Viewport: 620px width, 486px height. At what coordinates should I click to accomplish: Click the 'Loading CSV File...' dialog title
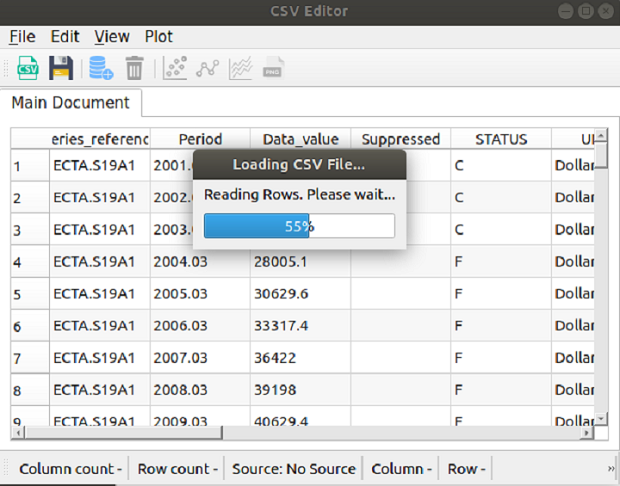pyautogui.click(x=299, y=165)
